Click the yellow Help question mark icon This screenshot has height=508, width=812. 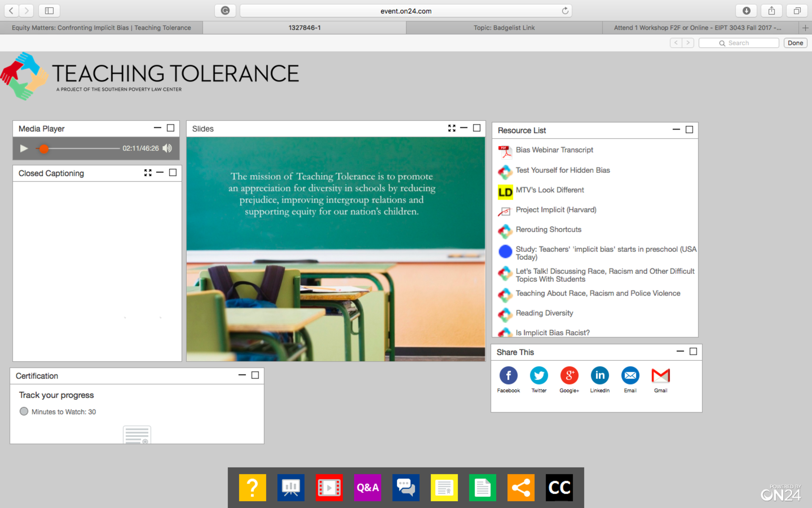(x=252, y=487)
